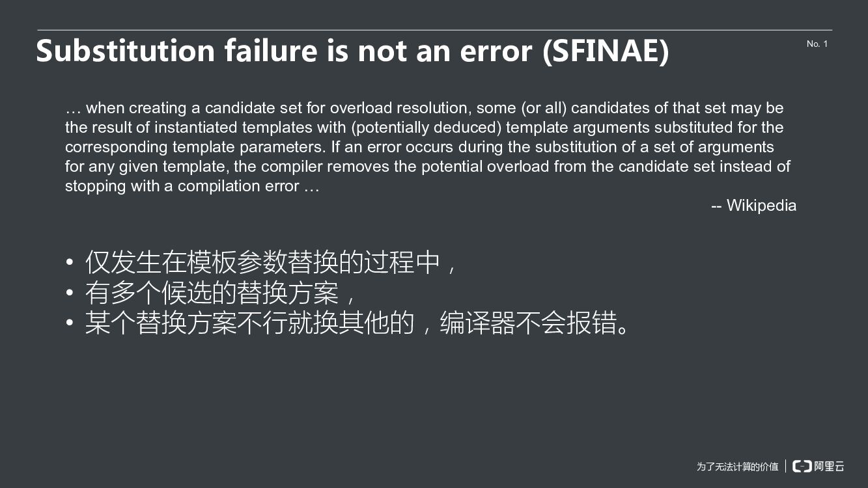Click the "-- Wikipedia" attribution text
Image resolution: width=868 pixels, height=488 pixels.
(753, 206)
